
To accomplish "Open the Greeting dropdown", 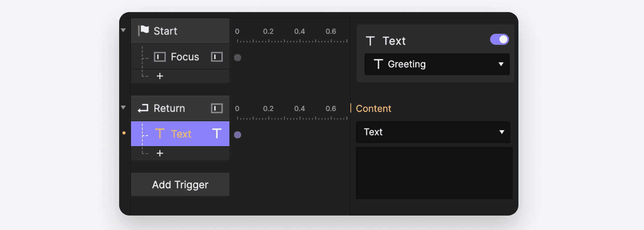I will click(x=437, y=64).
